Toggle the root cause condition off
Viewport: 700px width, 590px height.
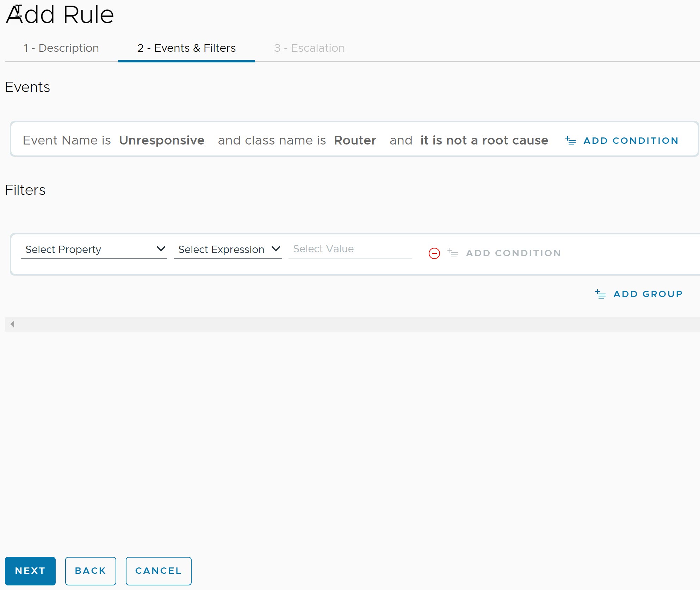(x=484, y=139)
